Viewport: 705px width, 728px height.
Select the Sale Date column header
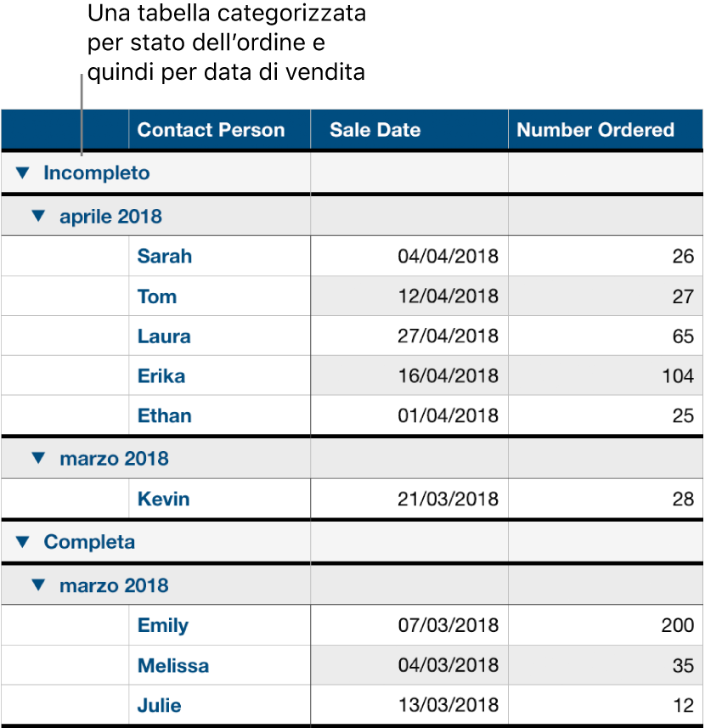click(x=375, y=130)
